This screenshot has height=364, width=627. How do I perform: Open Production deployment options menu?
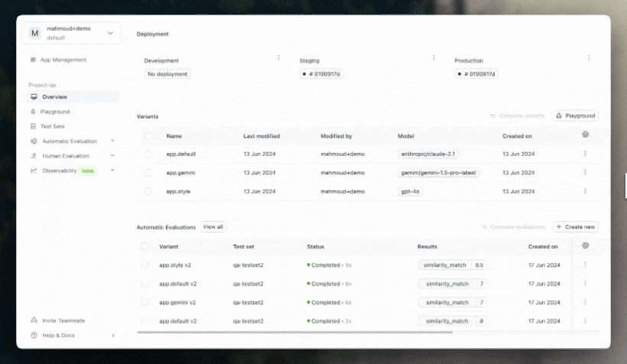589,58
